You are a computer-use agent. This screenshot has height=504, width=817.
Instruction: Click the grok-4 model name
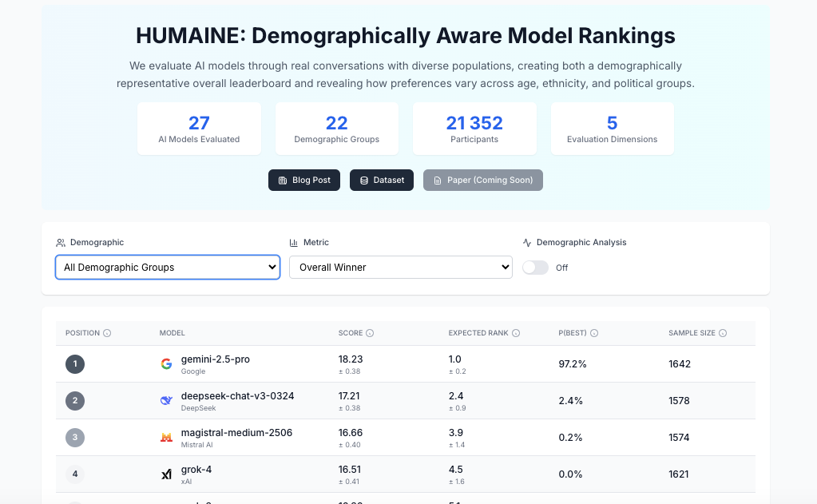(x=196, y=469)
